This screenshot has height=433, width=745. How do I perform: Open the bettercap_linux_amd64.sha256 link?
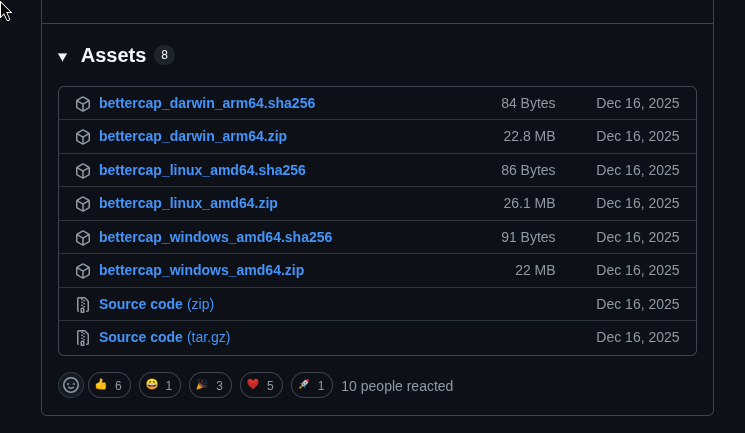(202, 170)
